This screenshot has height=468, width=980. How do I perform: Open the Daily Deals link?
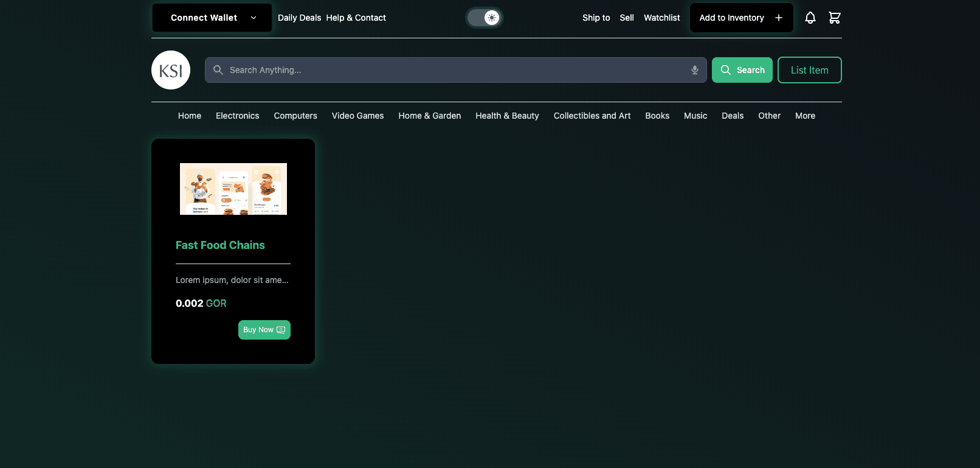[x=299, y=18]
